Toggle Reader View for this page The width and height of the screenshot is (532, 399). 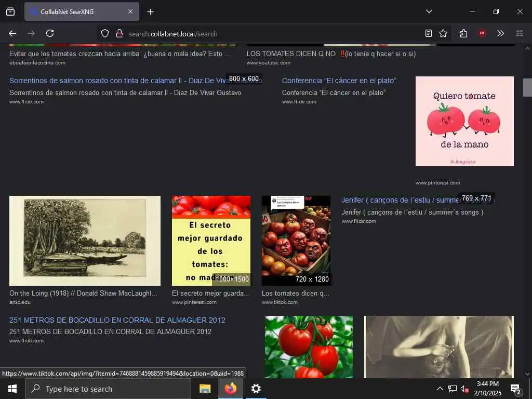429,33
